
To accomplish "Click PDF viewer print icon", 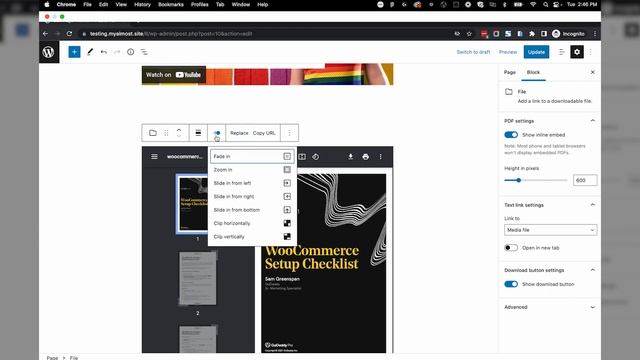I will coord(365,156).
